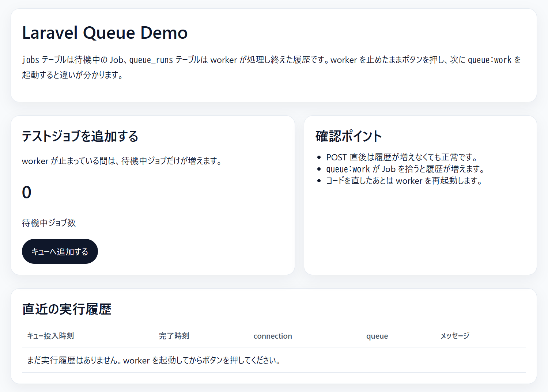This screenshot has height=392, width=548.
Task: Click the bullet POST 直後は履歴が増えなくても正常です
Action: click(403, 157)
